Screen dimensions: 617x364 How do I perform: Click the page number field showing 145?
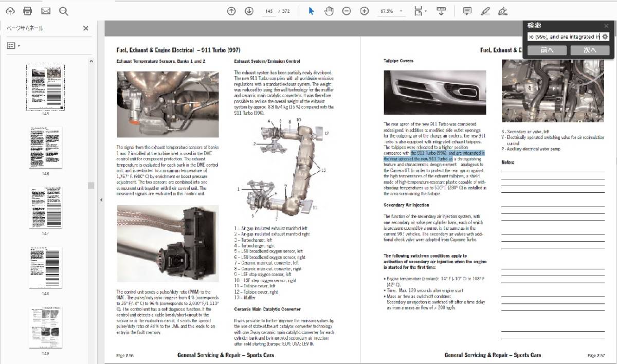click(268, 11)
